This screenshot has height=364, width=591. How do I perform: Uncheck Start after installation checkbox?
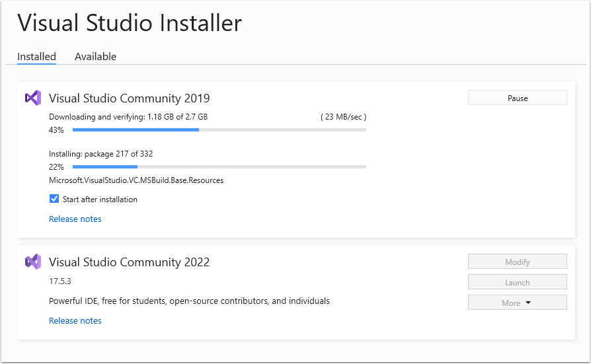pyautogui.click(x=54, y=199)
